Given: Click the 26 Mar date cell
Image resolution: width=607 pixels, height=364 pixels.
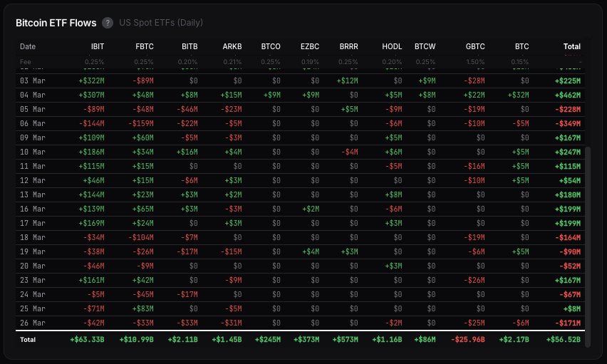Looking at the screenshot, I should pos(33,323).
